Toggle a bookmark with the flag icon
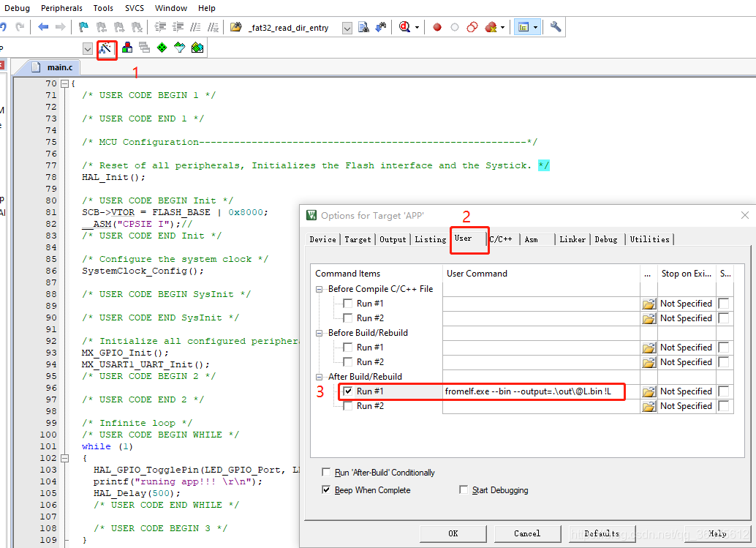Image resolution: width=756 pixels, height=548 pixels. click(83, 27)
